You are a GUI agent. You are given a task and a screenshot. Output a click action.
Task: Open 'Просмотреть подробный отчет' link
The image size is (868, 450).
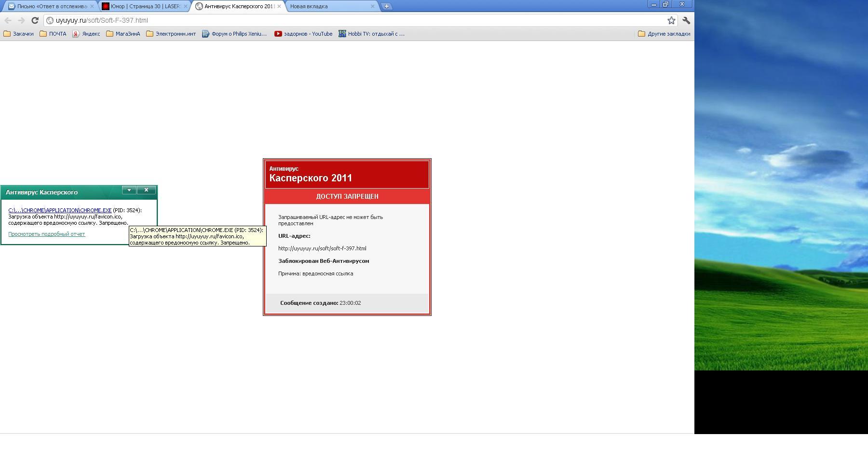(47, 234)
